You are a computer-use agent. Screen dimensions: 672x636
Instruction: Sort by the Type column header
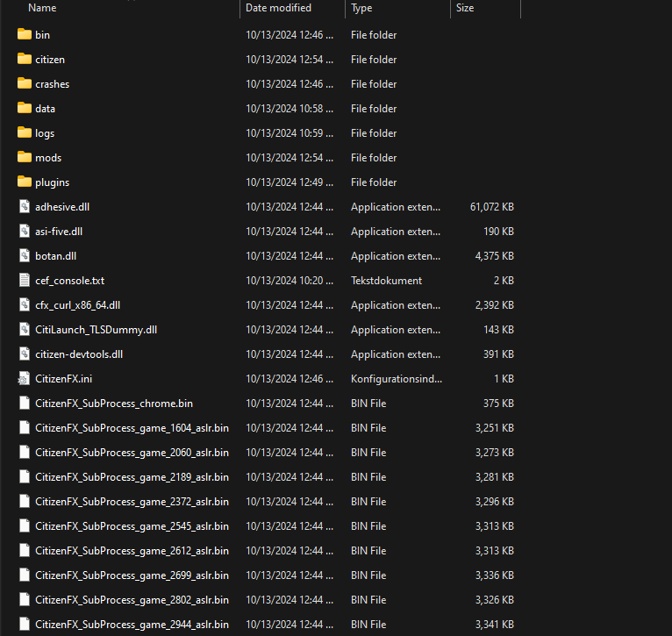pyautogui.click(x=361, y=8)
